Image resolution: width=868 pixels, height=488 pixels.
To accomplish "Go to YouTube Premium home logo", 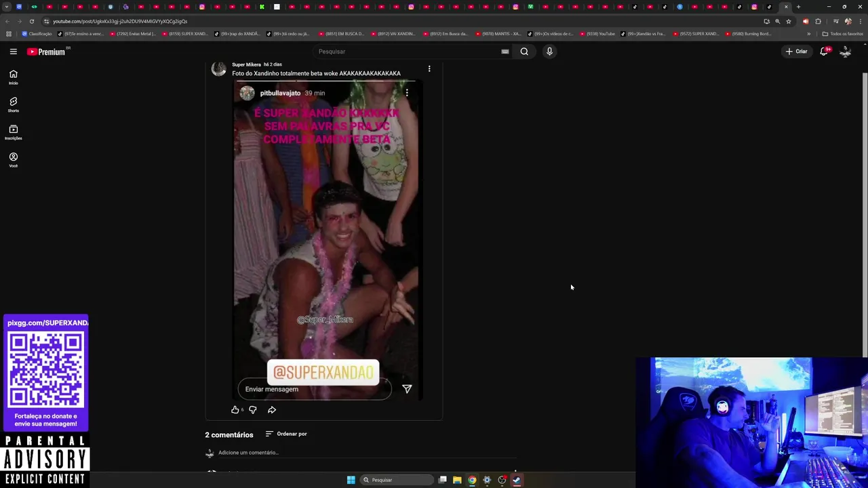I will [x=46, y=52].
